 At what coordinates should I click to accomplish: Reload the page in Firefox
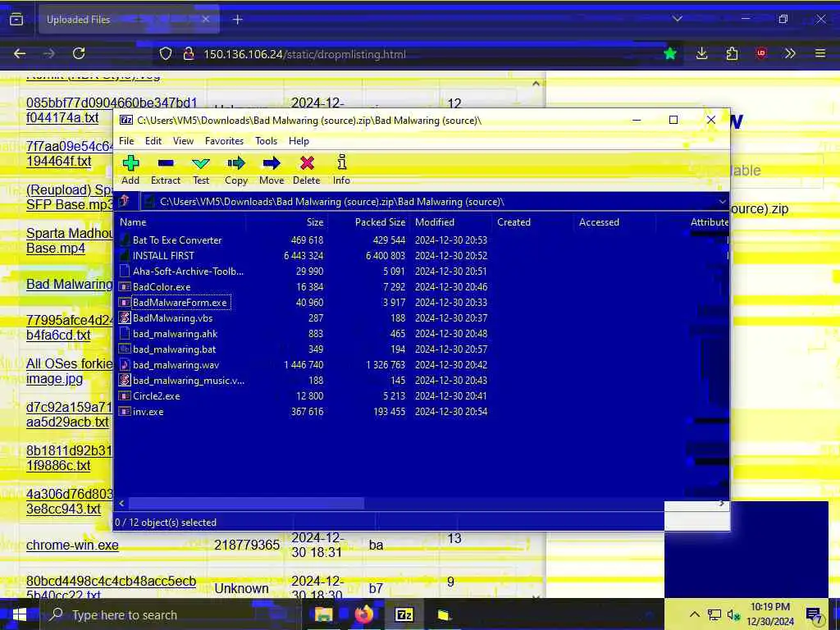click(79, 53)
